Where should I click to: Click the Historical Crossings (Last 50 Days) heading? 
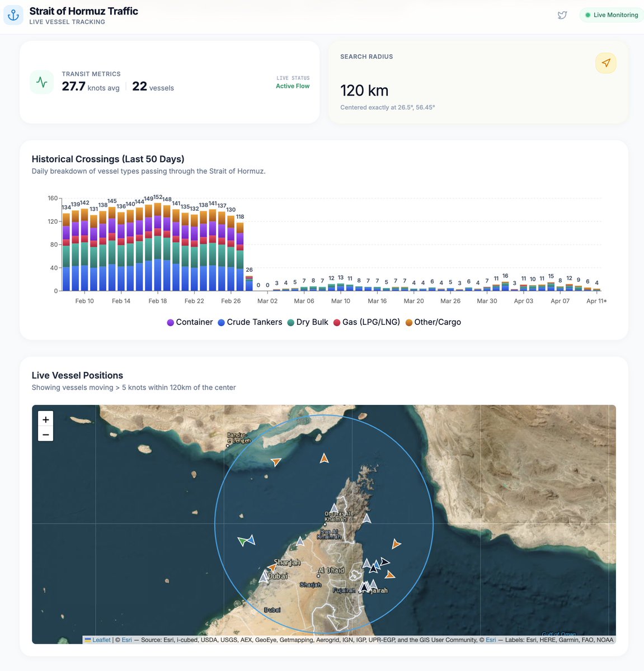(x=108, y=159)
